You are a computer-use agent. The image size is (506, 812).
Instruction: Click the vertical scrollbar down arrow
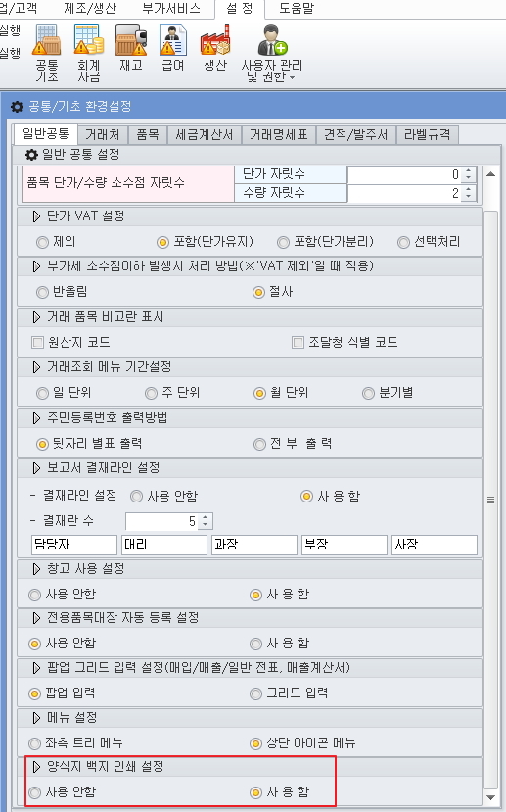tap(491, 797)
